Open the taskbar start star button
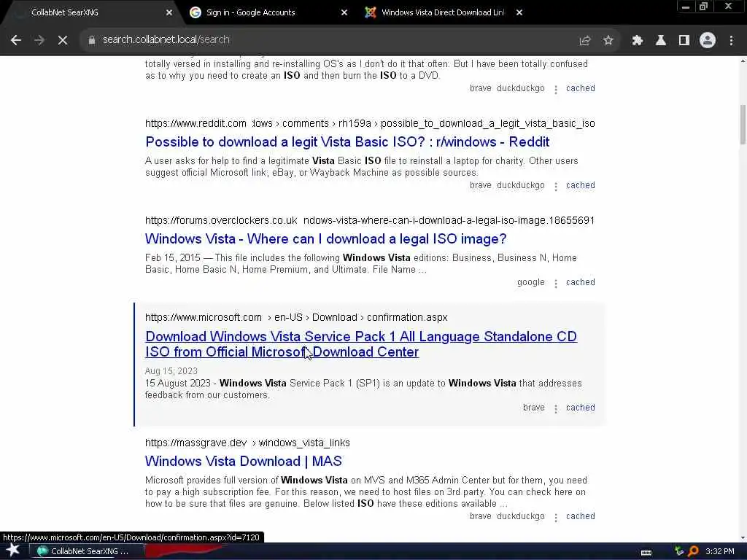This screenshot has width=747, height=560. tap(13, 551)
